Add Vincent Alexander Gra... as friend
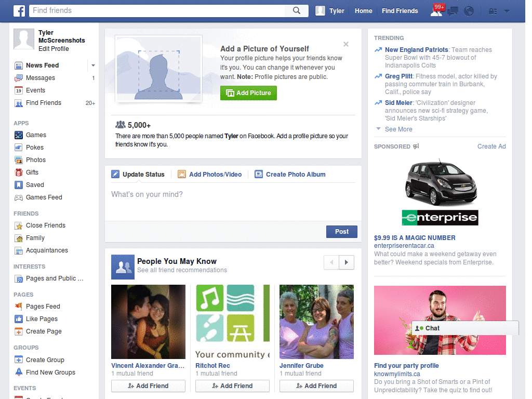Viewport: 532px width, 399px height. click(x=148, y=386)
